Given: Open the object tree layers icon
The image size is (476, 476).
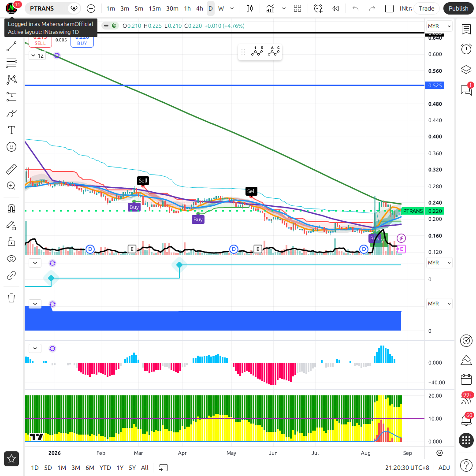Looking at the screenshot, I should pyautogui.click(x=466, y=70).
